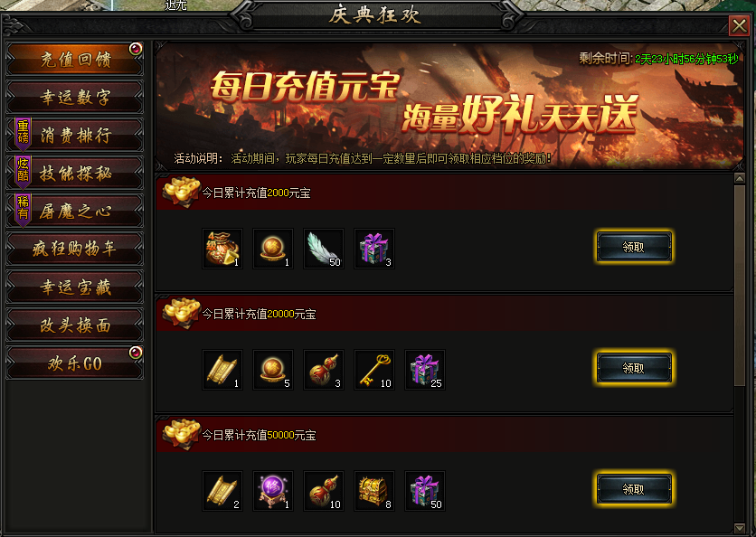The width and height of the screenshot is (756, 537).
Task: Claim the 50000 元宝 recharge reward
Action: [x=634, y=489]
